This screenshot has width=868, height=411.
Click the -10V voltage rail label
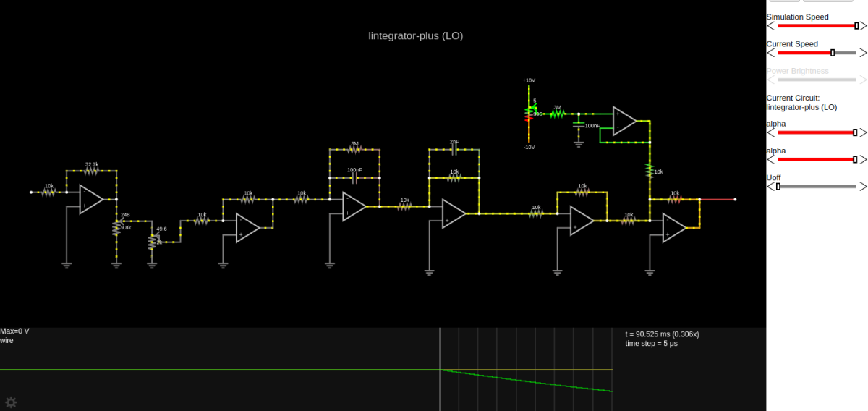(529, 147)
